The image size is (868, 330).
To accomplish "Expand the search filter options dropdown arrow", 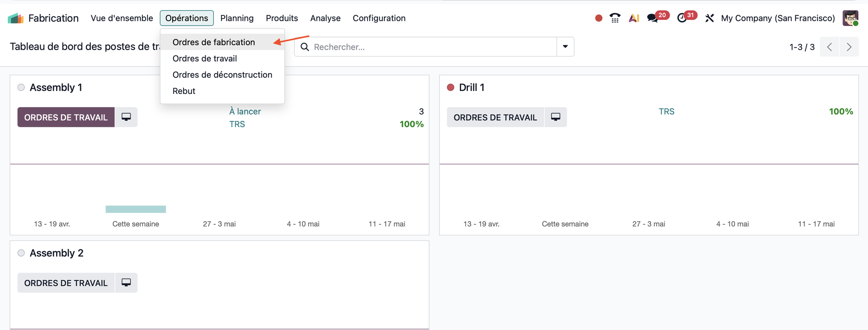I will click(565, 46).
